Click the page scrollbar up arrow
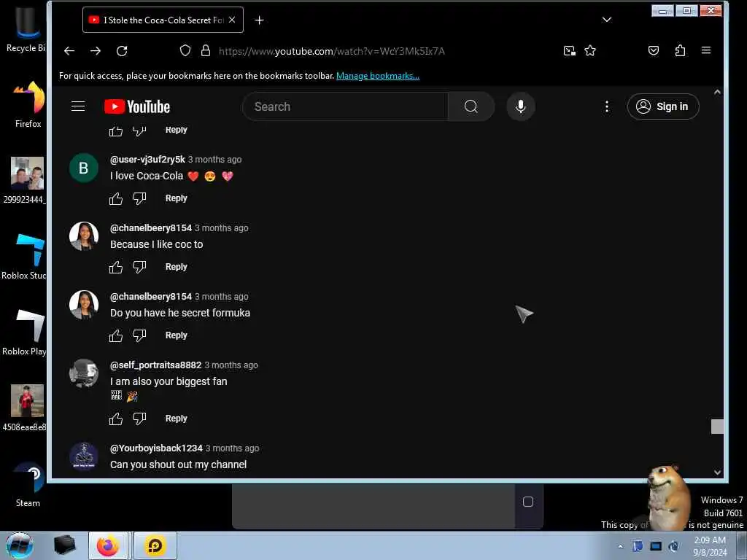 coord(718,92)
